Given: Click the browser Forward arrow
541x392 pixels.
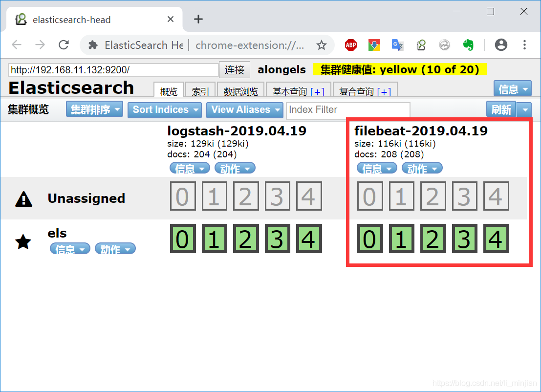Looking at the screenshot, I should (x=40, y=45).
